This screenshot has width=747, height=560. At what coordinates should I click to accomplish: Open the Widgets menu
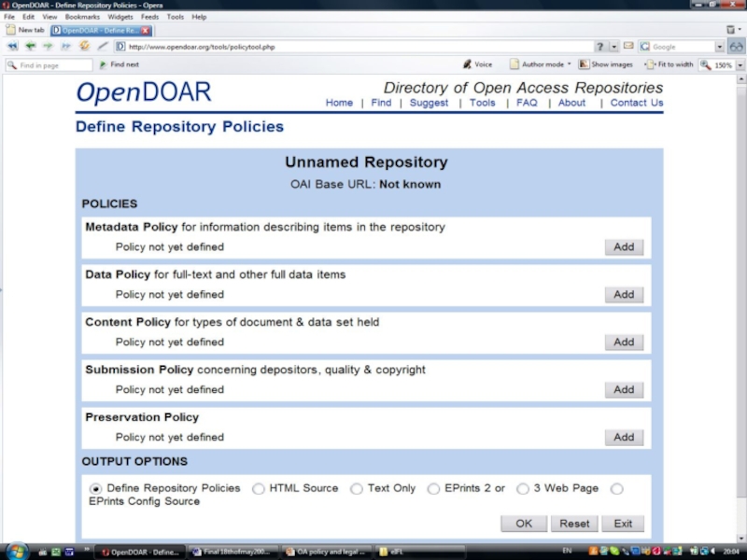(120, 17)
